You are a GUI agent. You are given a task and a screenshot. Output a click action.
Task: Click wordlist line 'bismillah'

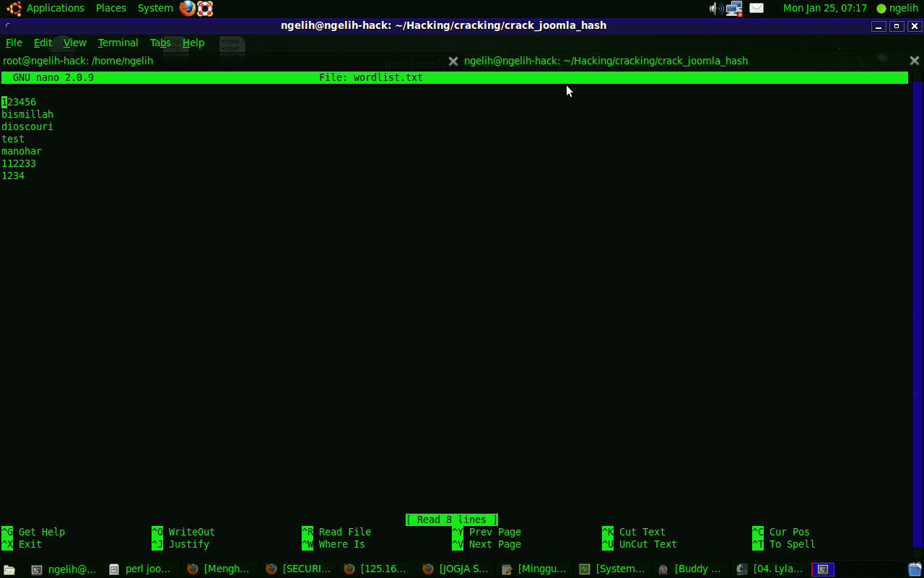pos(27,114)
